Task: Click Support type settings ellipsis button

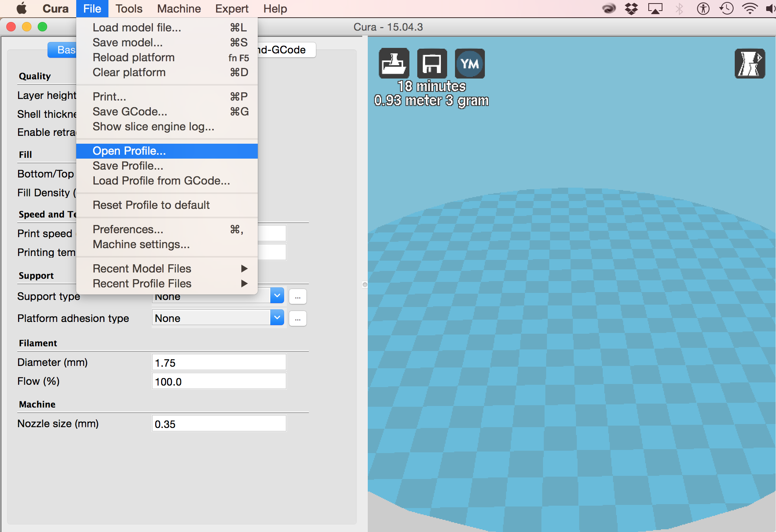Action: pos(297,296)
